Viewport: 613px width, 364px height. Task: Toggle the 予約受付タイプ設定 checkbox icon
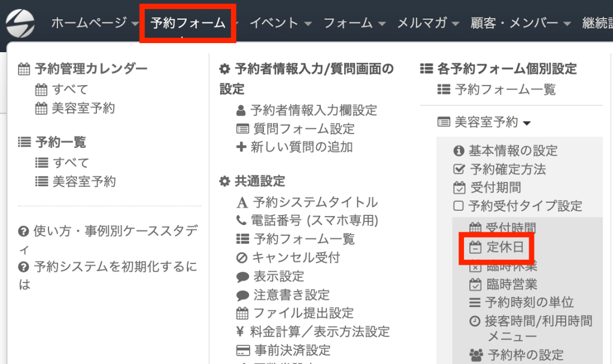click(459, 206)
